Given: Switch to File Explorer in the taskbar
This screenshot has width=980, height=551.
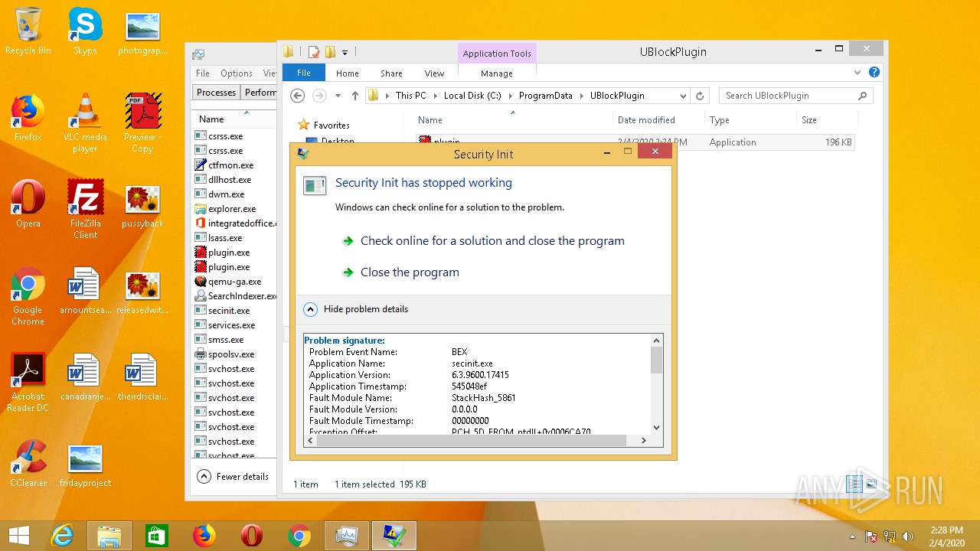Looking at the screenshot, I should 109,536.
